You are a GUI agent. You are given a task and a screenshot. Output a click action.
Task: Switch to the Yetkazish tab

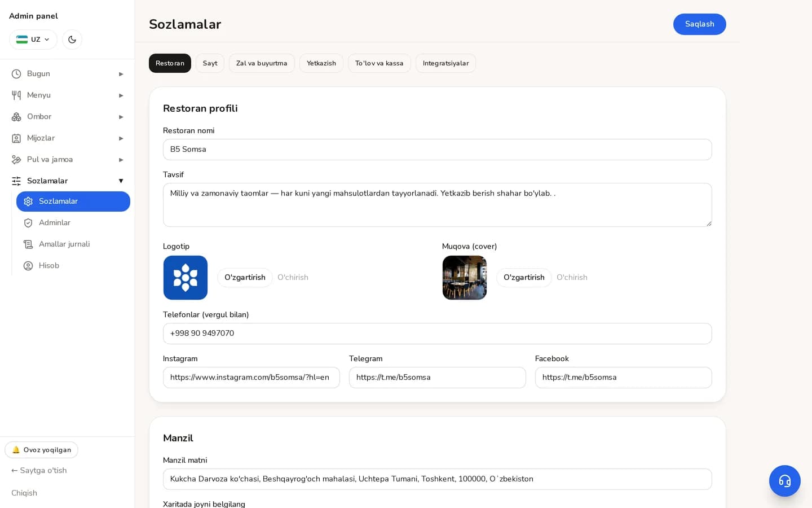[x=321, y=63]
